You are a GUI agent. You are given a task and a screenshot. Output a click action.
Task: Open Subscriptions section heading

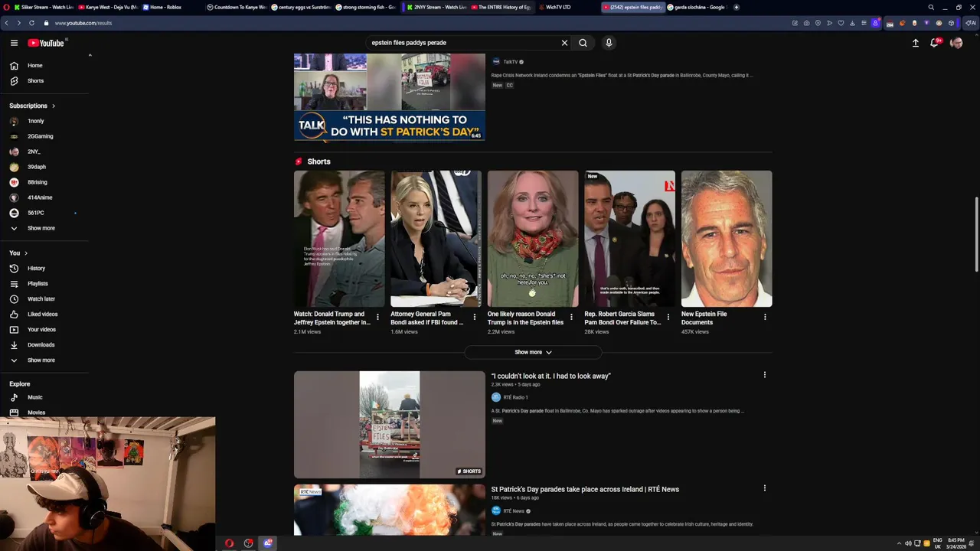point(32,106)
